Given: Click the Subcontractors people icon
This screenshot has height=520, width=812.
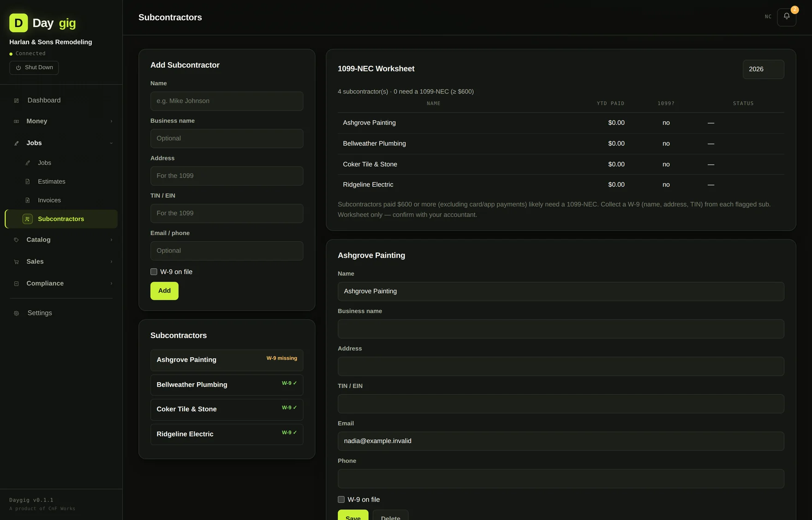Looking at the screenshot, I should point(28,219).
